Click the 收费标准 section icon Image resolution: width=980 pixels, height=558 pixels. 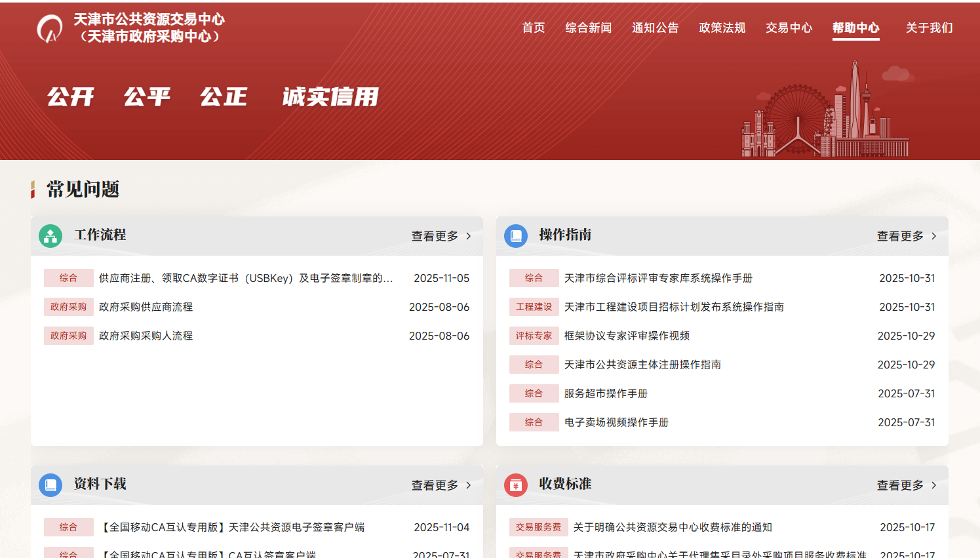click(x=516, y=485)
